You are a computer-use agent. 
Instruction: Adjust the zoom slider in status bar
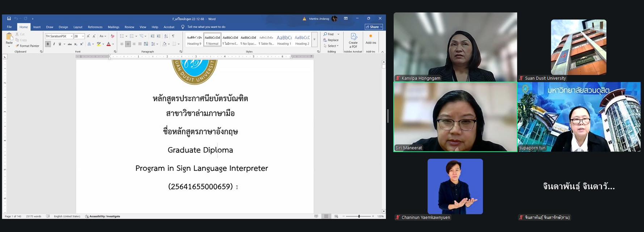tap(359, 216)
